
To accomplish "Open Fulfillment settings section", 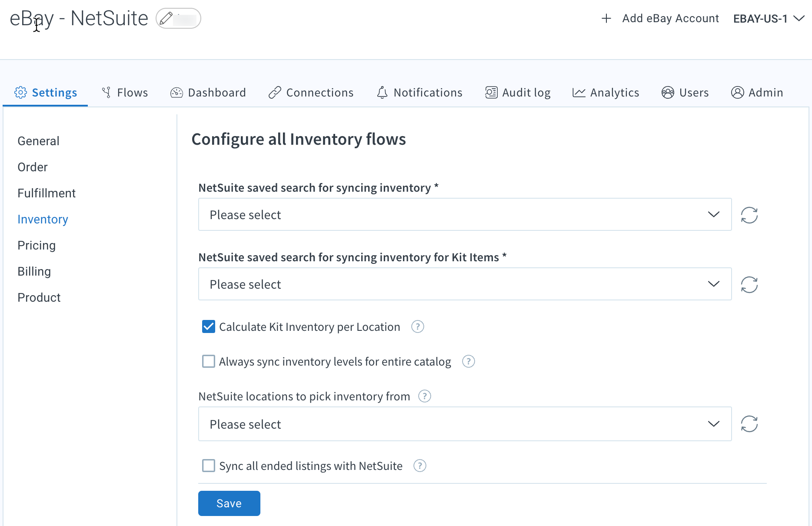I will [x=47, y=193].
